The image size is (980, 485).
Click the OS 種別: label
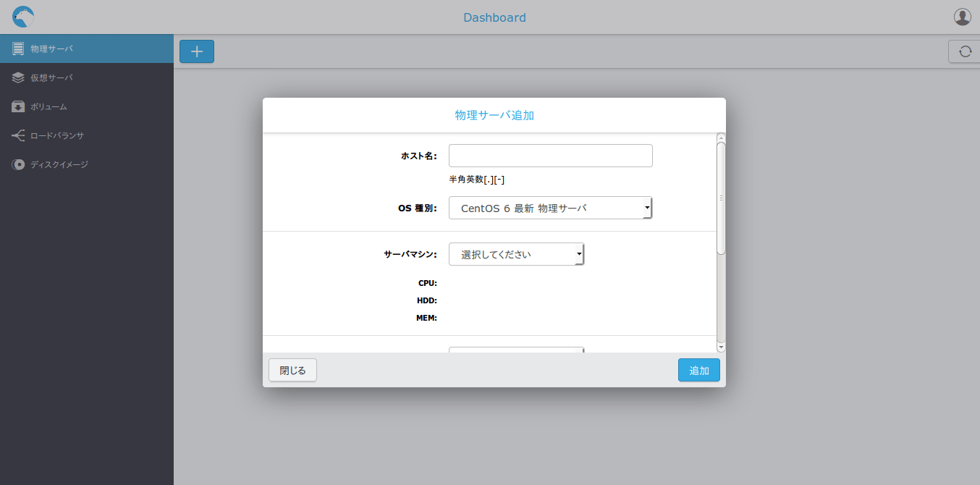418,208
